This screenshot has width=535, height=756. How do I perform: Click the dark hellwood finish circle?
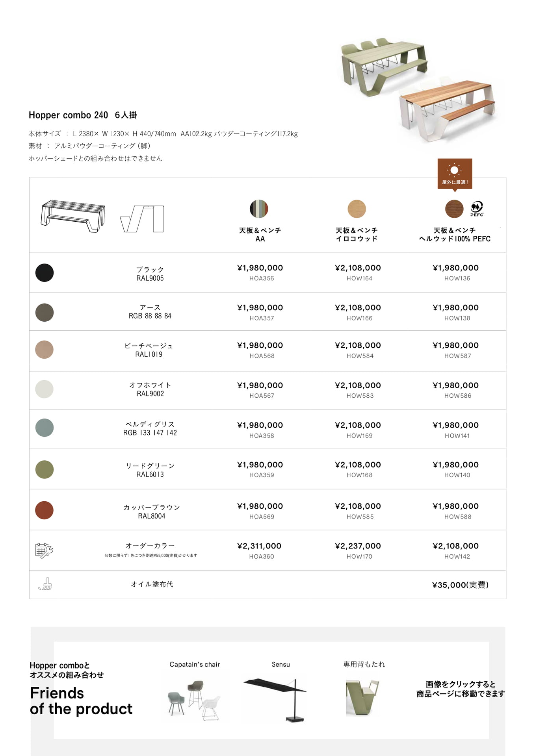454,209
